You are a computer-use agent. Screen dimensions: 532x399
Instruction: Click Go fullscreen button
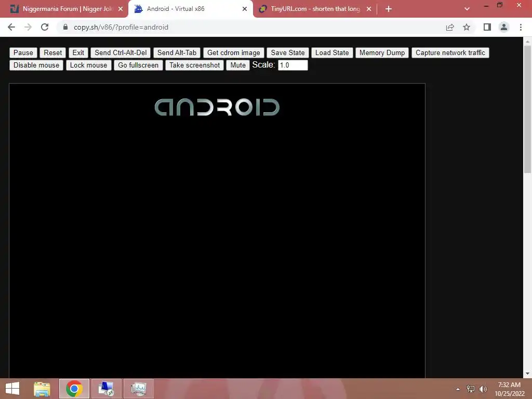pyautogui.click(x=138, y=65)
